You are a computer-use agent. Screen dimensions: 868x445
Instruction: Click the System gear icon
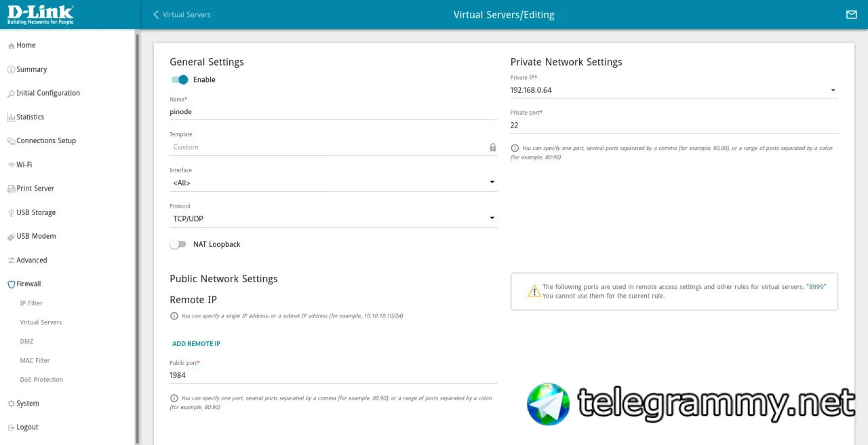11,404
